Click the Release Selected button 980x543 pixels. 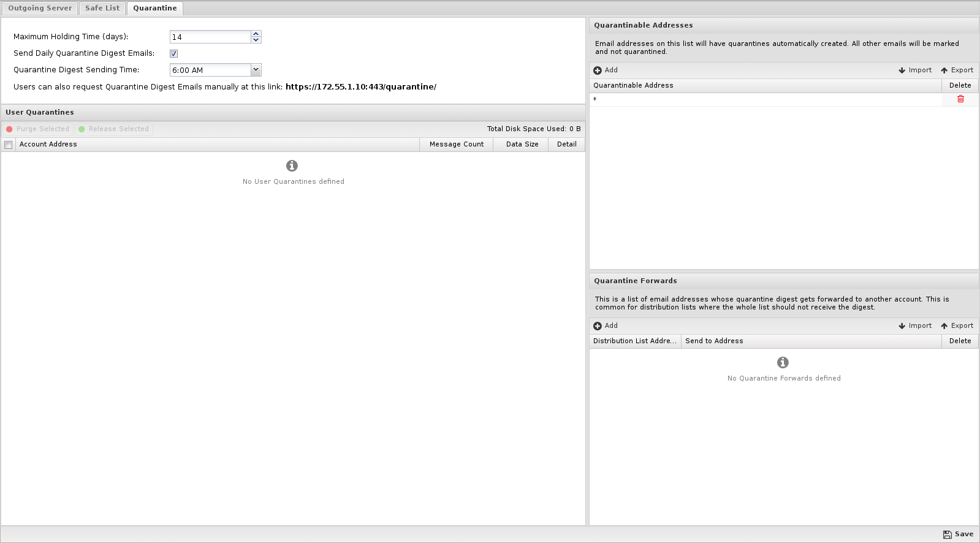pos(114,129)
